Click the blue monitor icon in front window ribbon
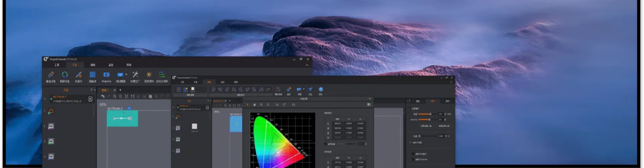 tap(299, 89)
